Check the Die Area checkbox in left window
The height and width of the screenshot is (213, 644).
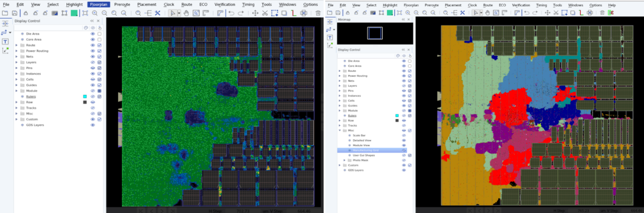(100, 34)
